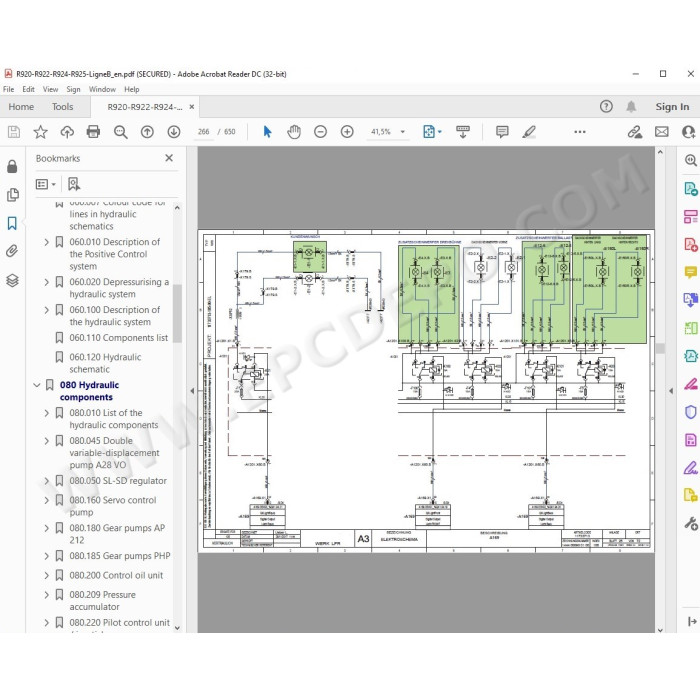Open more tools ellipsis

pyautogui.click(x=580, y=132)
